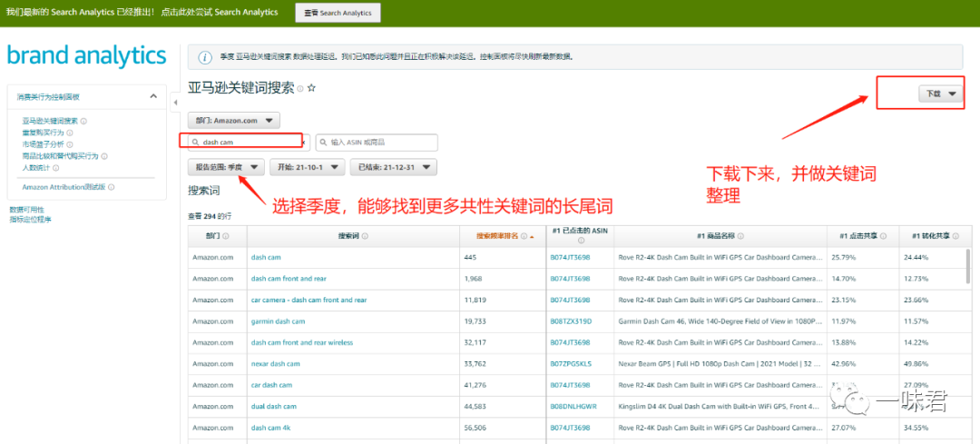Click the info icon beside sidebar 重复购买行为
The width and height of the screenshot is (980, 444).
[x=70, y=133]
